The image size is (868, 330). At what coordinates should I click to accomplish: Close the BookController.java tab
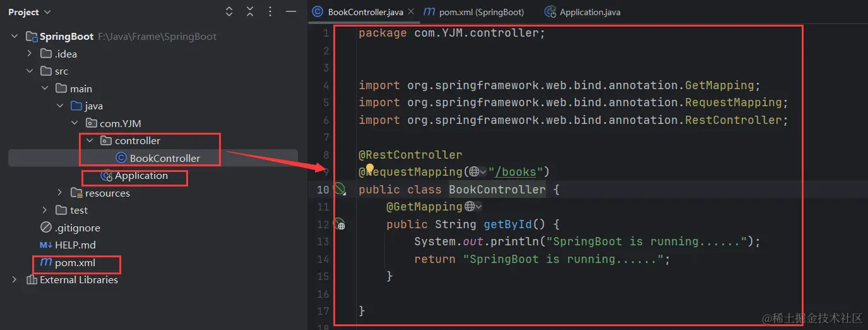411,11
